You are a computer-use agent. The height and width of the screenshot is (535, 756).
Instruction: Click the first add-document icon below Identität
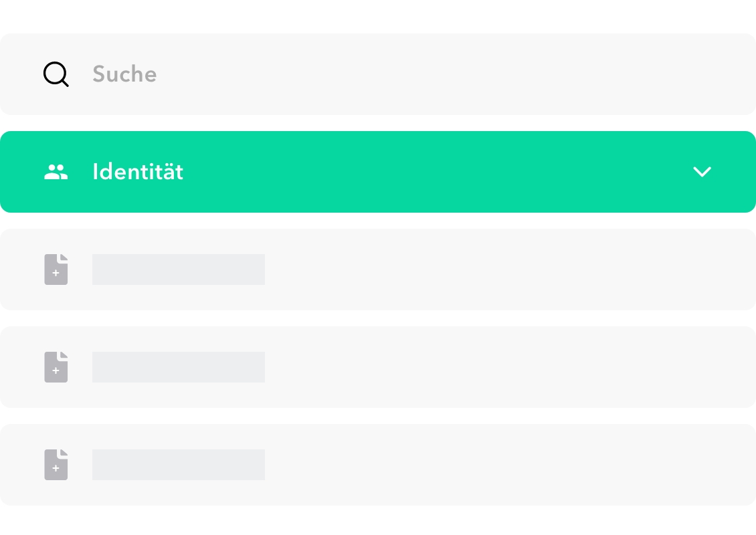(56, 270)
